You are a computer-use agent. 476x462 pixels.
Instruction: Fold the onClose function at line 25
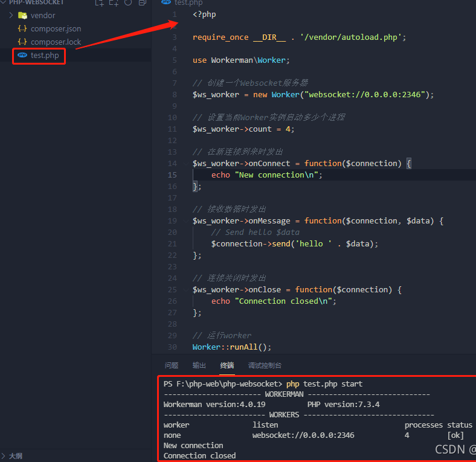tap(186, 290)
